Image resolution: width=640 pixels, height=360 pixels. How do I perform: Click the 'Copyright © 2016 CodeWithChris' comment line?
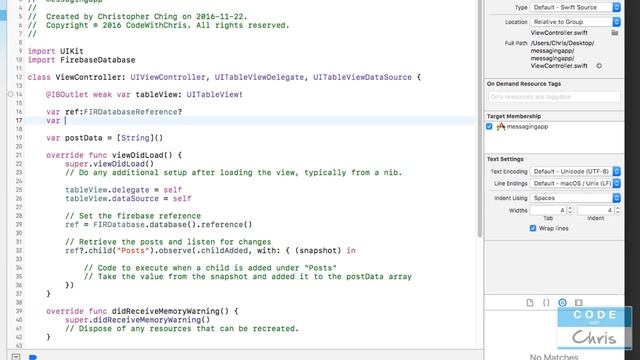coord(159,25)
